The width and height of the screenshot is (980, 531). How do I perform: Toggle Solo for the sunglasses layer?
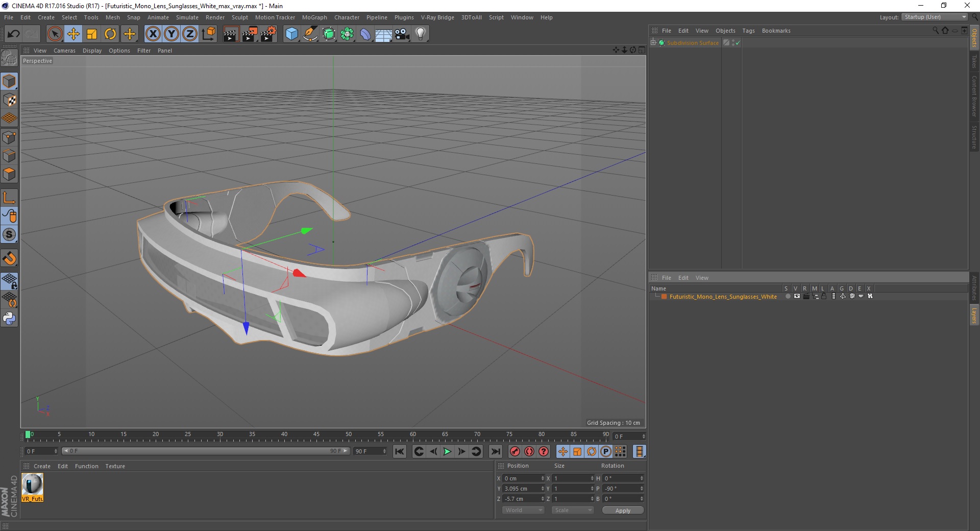(x=788, y=296)
